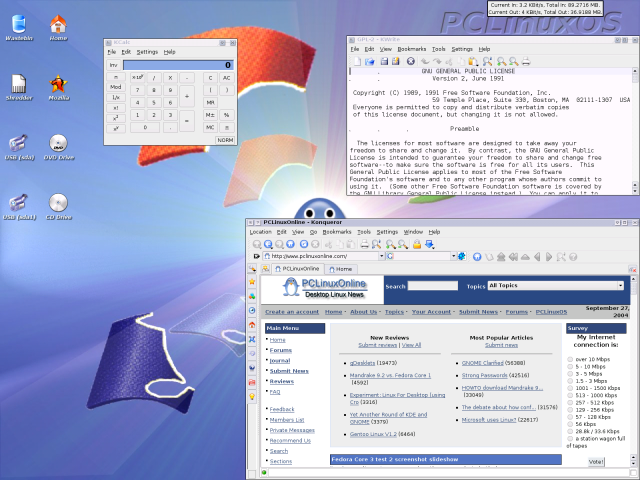This screenshot has width=640, height=480.
Task: Open the DVD Drive desktop icon
Action: coord(58,147)
